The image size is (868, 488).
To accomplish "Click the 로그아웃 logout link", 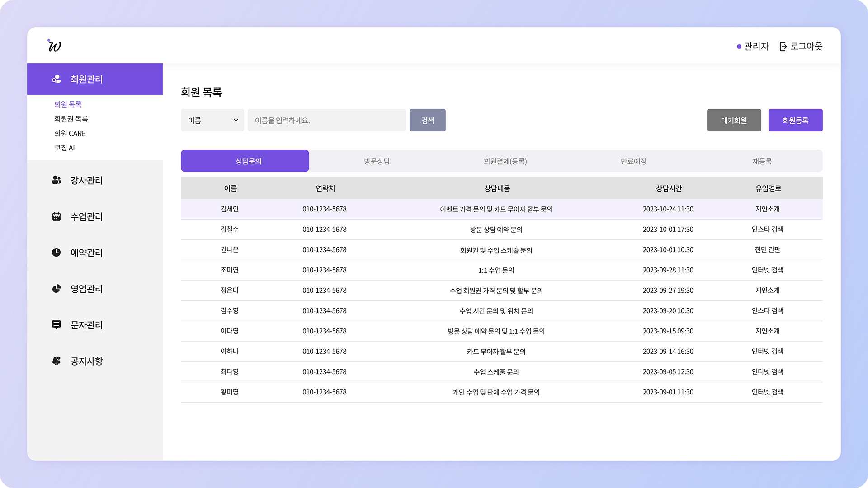I will click(801, 47).
